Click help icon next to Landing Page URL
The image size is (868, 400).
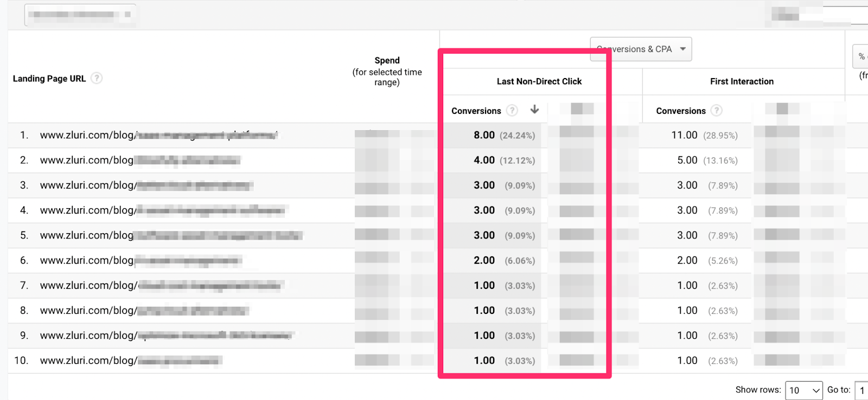point(97,78)
